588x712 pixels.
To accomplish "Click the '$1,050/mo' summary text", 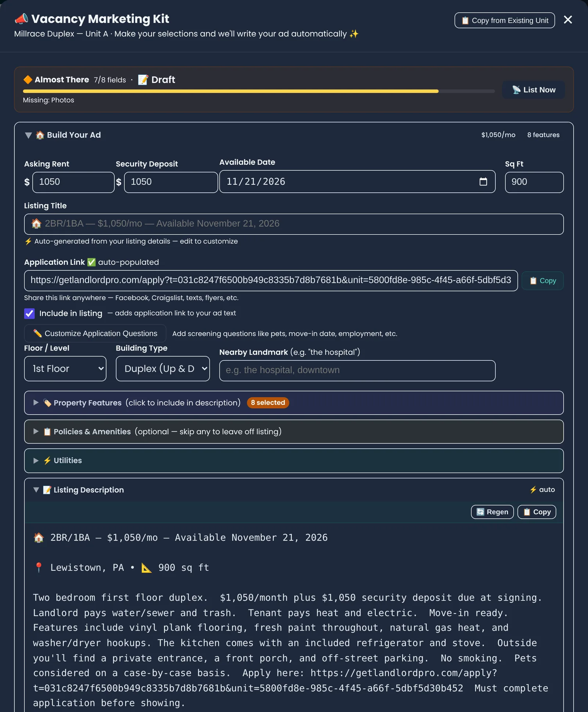I will pyautogui.click(x=498, y=135).
